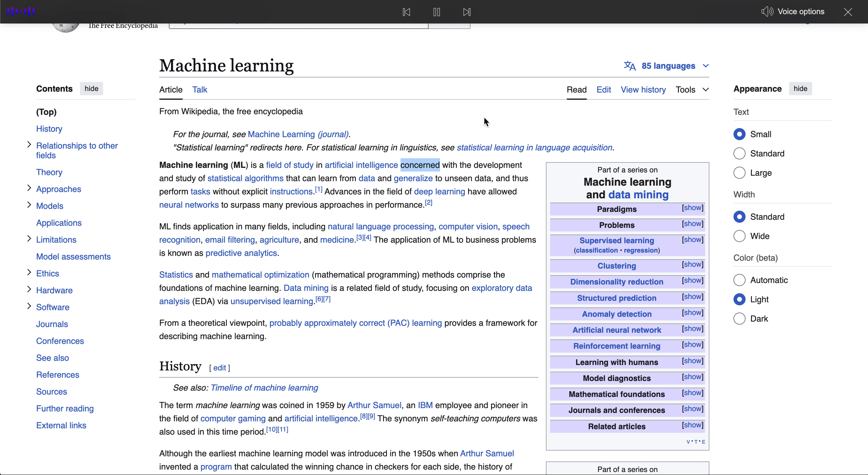The height and width of the screenshot is (475, 868).
Task: Click the Voice options speaker icon
Action: 767,11
